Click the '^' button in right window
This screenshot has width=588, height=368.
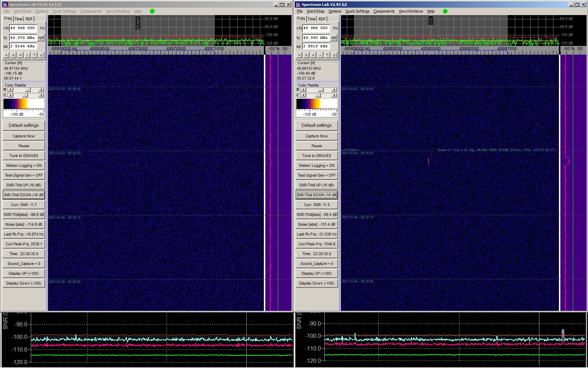(x=327, y=55)
